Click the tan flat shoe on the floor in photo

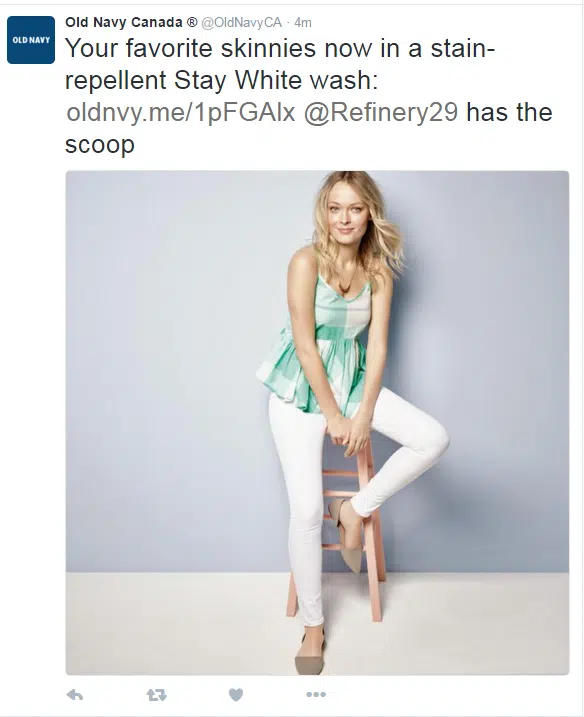(310, 652)
